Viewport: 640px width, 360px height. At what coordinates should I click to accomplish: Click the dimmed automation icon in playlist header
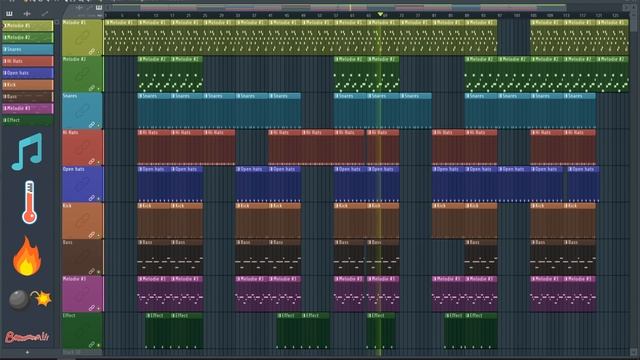click(89, 7)
